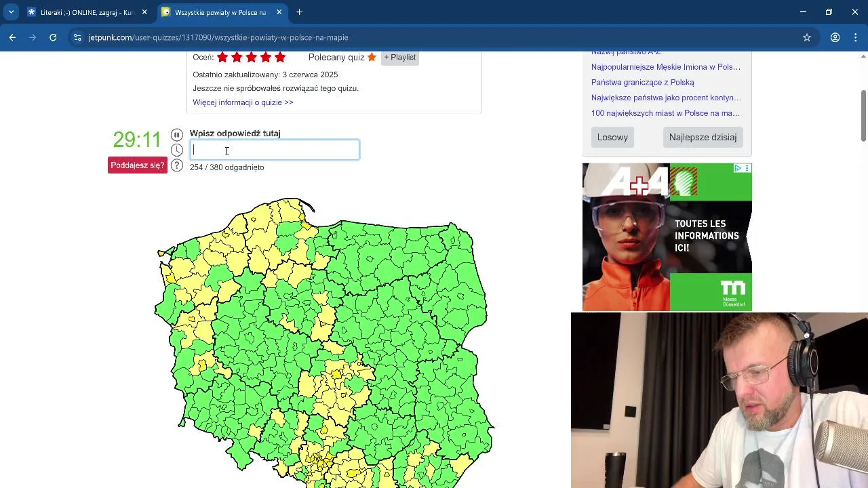Close the Wszystkie powiaty tab
This screenshot has width=868, height=488.
tap(279, 12)
